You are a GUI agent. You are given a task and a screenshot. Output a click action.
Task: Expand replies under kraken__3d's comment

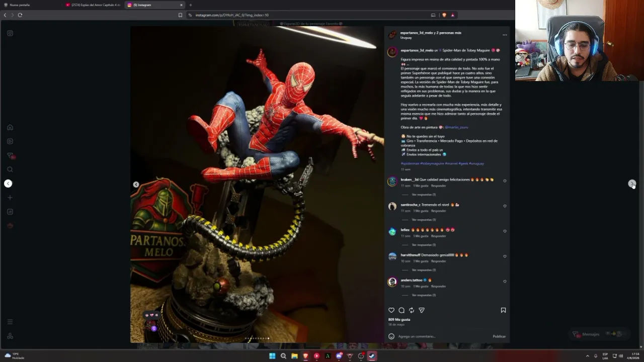424,195
